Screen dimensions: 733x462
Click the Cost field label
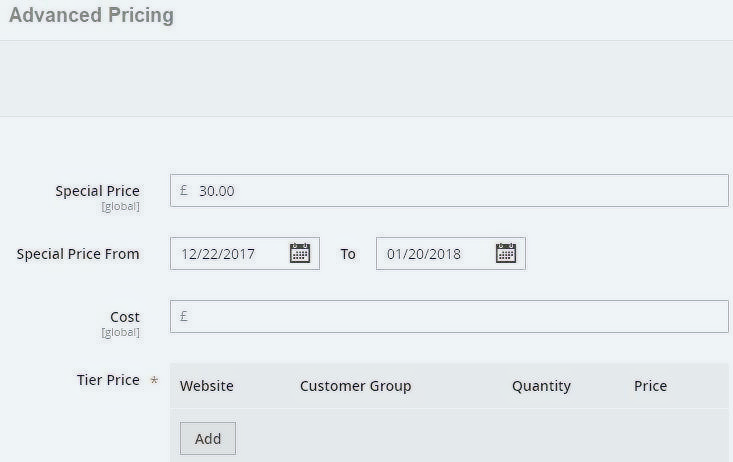[x=125, y=317]
